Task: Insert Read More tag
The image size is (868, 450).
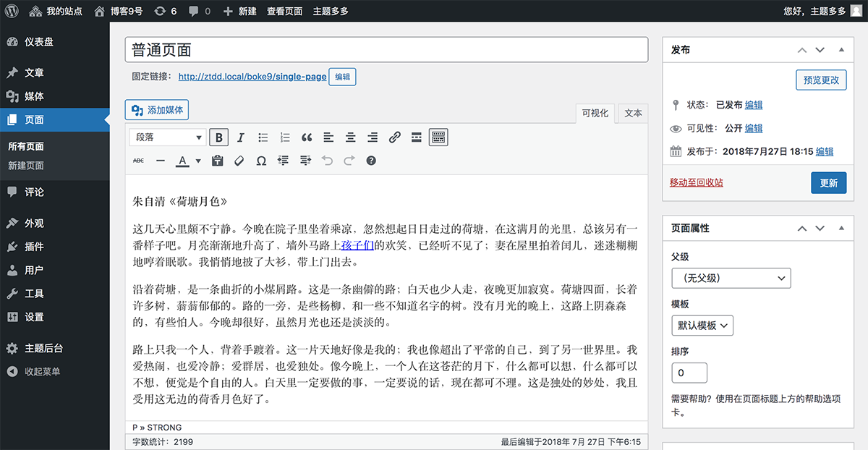Action: 417,137
